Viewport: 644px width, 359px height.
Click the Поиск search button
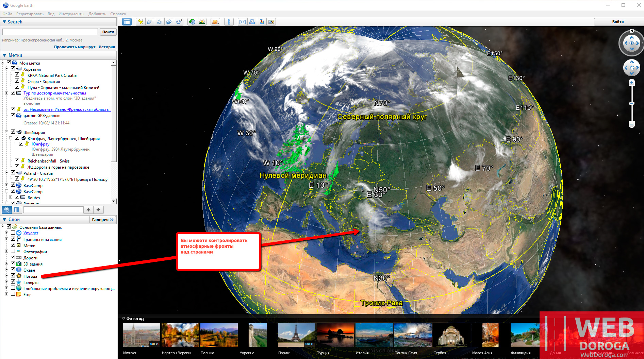[108, 32]
